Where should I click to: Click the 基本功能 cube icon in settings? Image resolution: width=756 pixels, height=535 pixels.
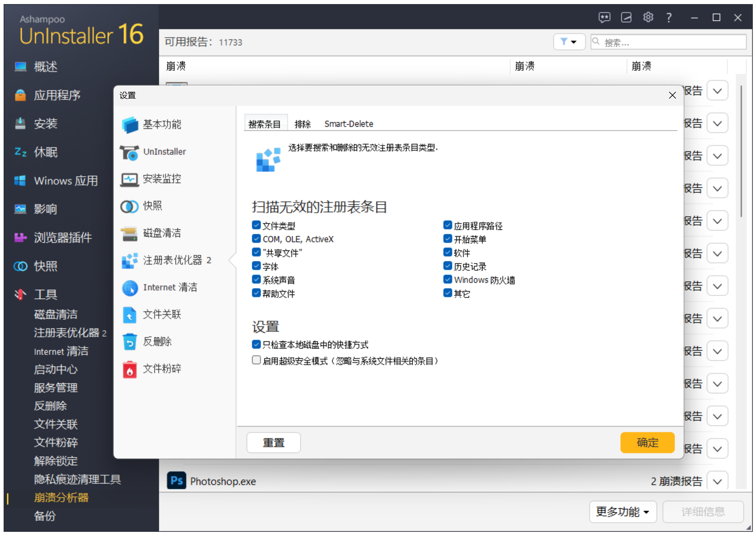coord(130,125)
